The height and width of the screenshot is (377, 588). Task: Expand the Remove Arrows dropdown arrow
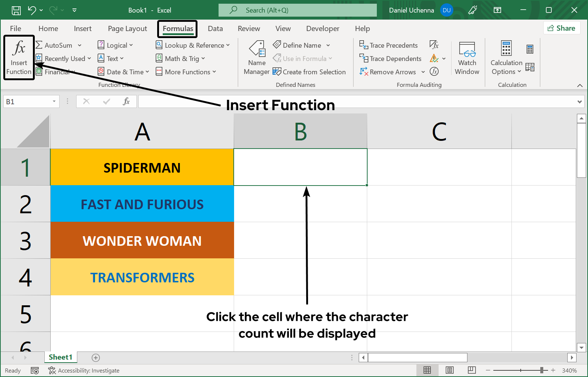click(x=423, y=72)
